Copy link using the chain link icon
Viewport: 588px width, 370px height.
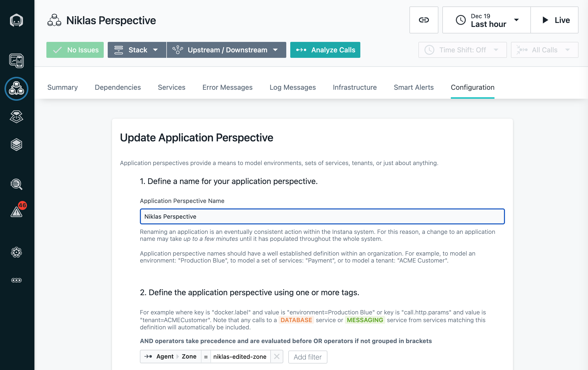pos(424,20)
